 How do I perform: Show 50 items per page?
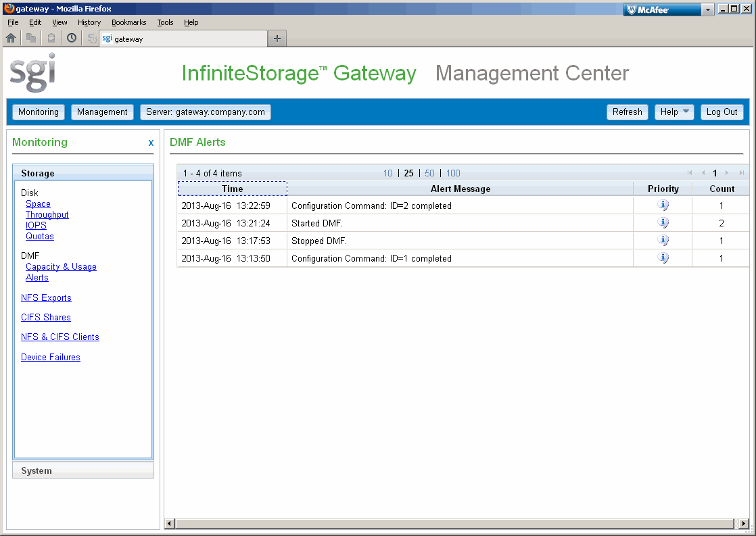(x=429, y=173)
